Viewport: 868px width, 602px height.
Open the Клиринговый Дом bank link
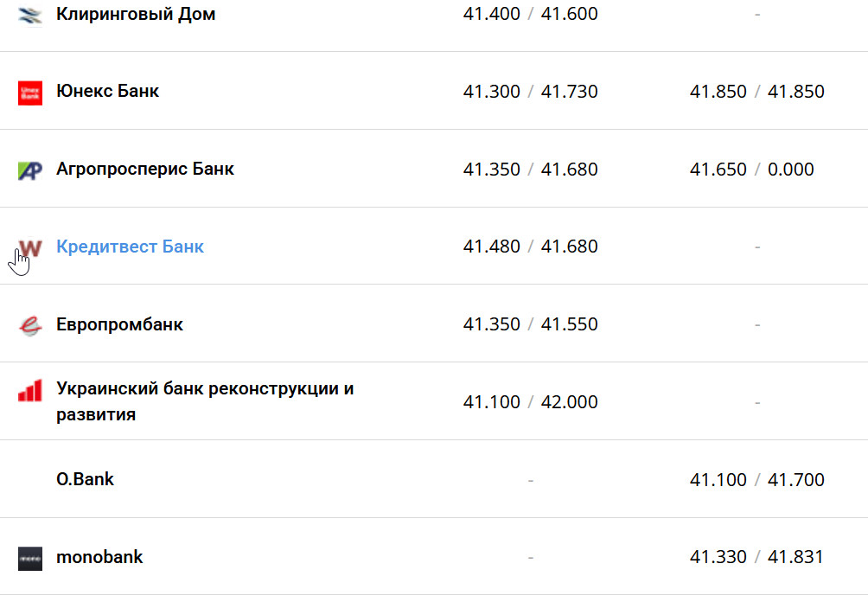coord(136,15)
